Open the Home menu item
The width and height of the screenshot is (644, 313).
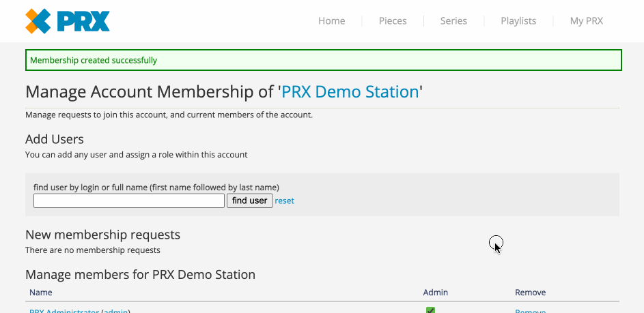pyautogui.click(x=331, y=21)
